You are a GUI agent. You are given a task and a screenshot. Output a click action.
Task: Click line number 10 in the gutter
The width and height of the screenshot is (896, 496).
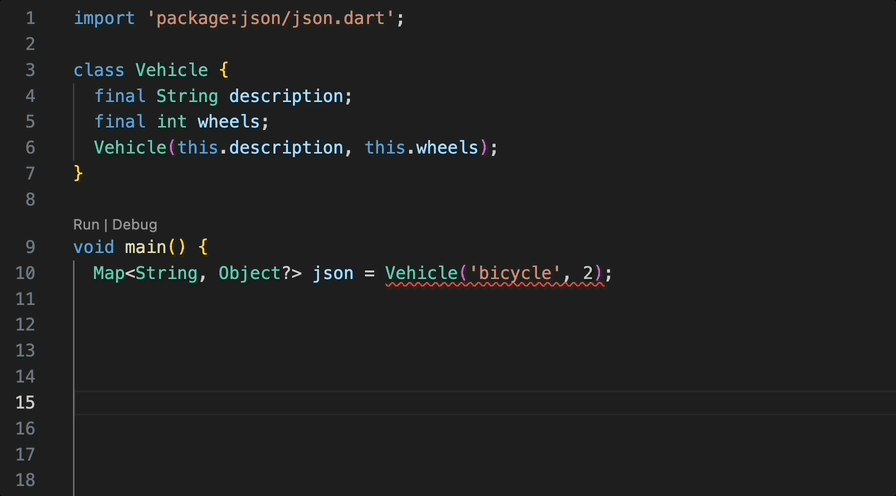coord(24,273)
